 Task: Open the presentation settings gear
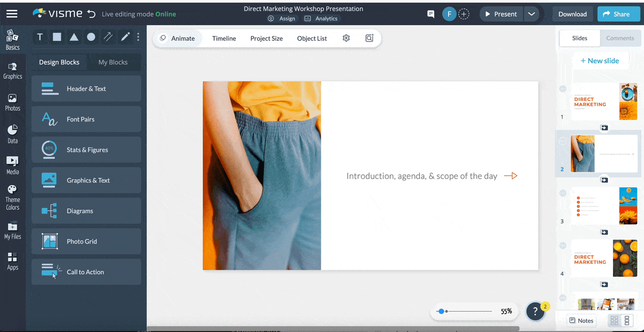(346, 38)
